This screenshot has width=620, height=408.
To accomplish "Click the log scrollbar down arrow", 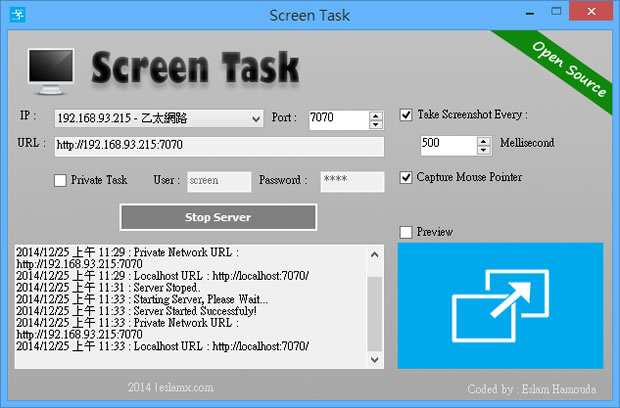I will coord(375,358).
